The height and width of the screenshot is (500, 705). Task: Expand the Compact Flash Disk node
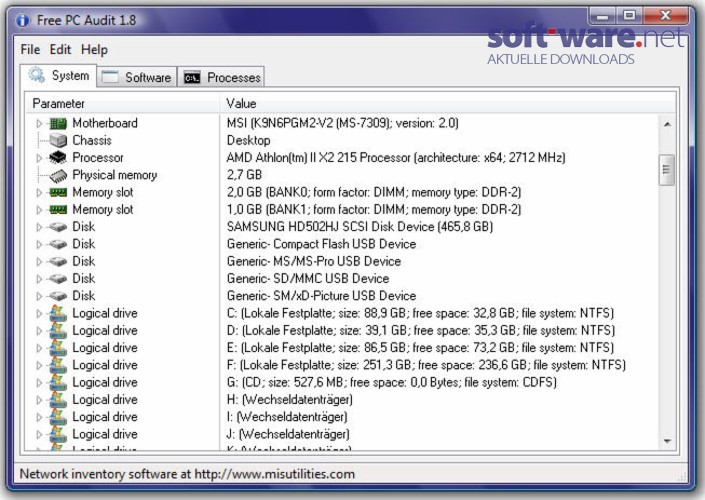tap(39, 244)
